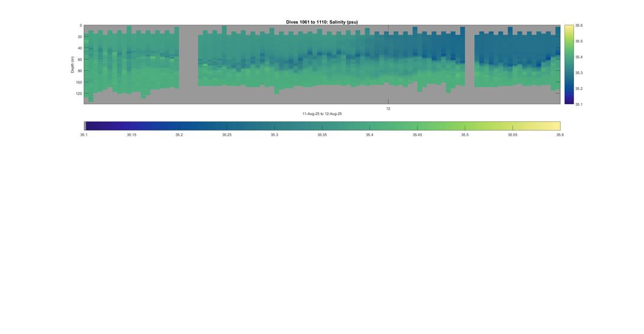
Task: Click the horizontal colorbar below the plot
Action: click(x=322, y=126)
